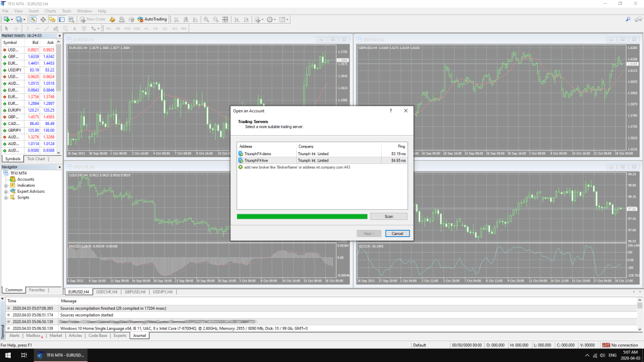The width and height of the screenshot is (644, 362).
Task: Select the vertical line drawing tool
Action: (x=28, y=29)
